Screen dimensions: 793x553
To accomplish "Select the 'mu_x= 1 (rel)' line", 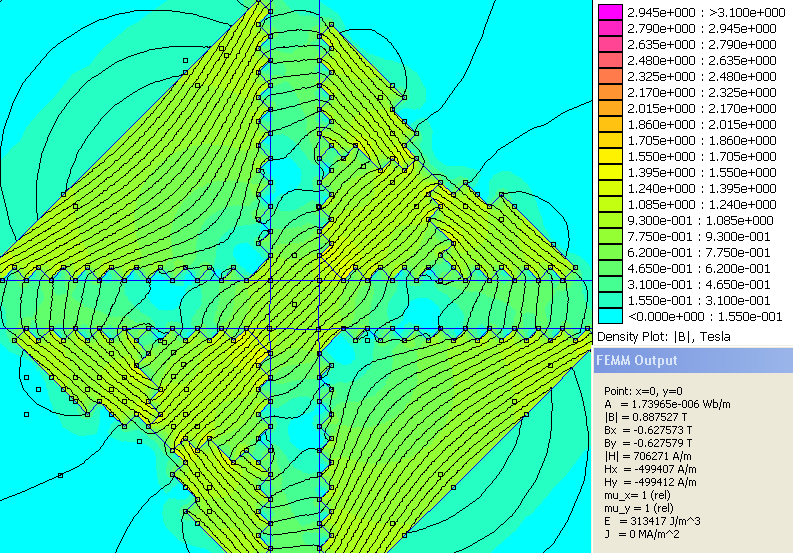I will (x=638, y=495).
